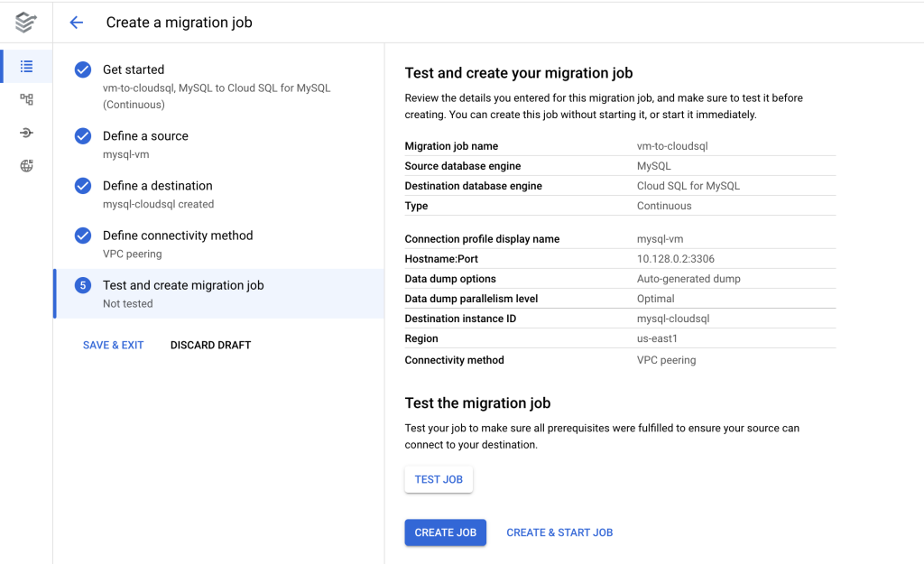The image size is (924, 564).
Task: Select Test and create migration job step
Action: (183, 285)
